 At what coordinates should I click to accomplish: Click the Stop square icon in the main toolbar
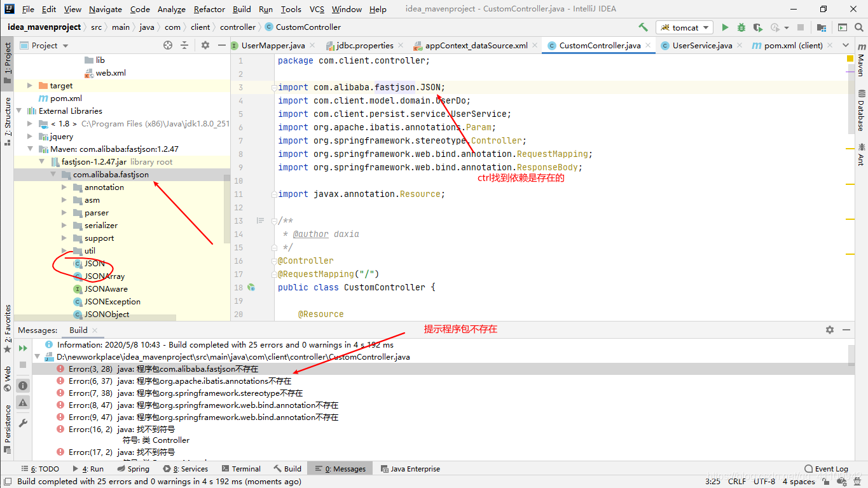[801, 27]
